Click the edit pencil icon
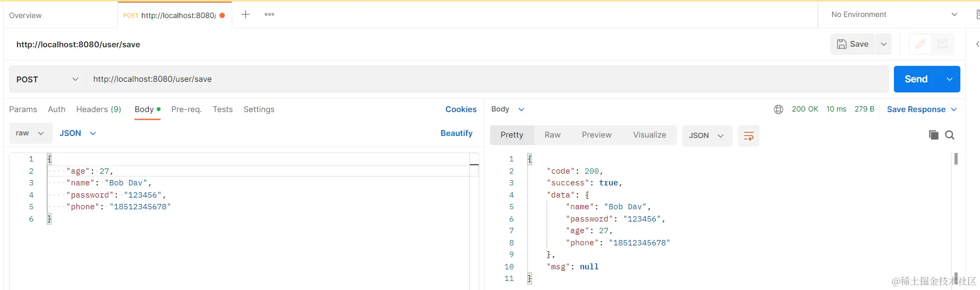 920,44
